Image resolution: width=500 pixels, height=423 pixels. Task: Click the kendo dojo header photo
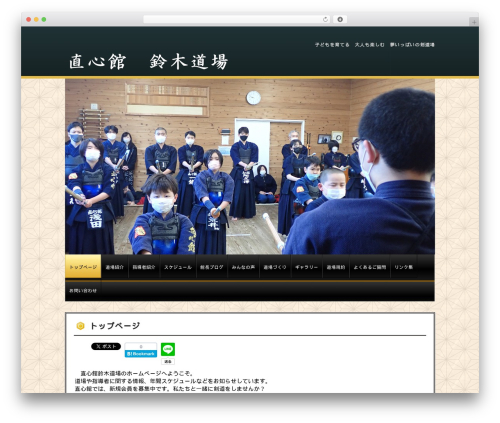pyautogui.click(x=250, y=167)
